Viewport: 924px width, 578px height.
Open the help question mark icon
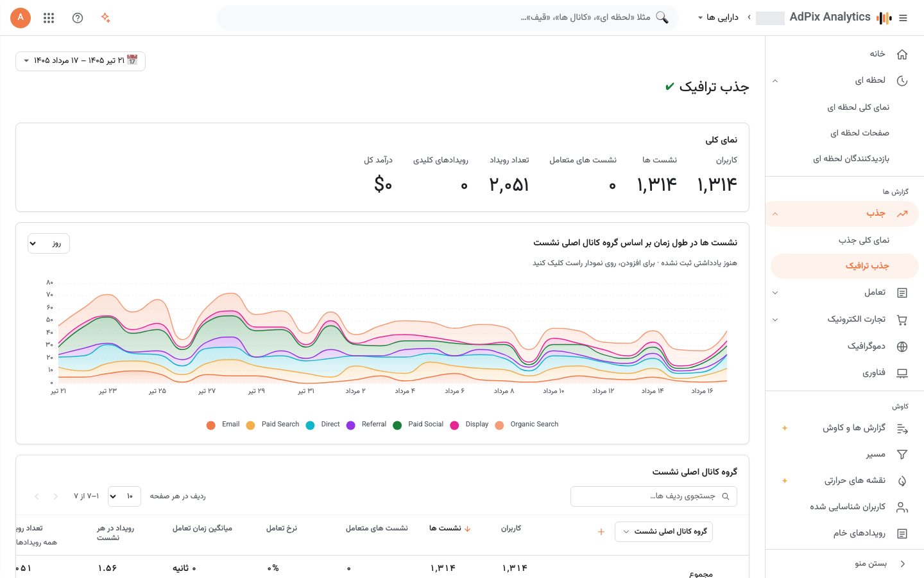[78, 18]
